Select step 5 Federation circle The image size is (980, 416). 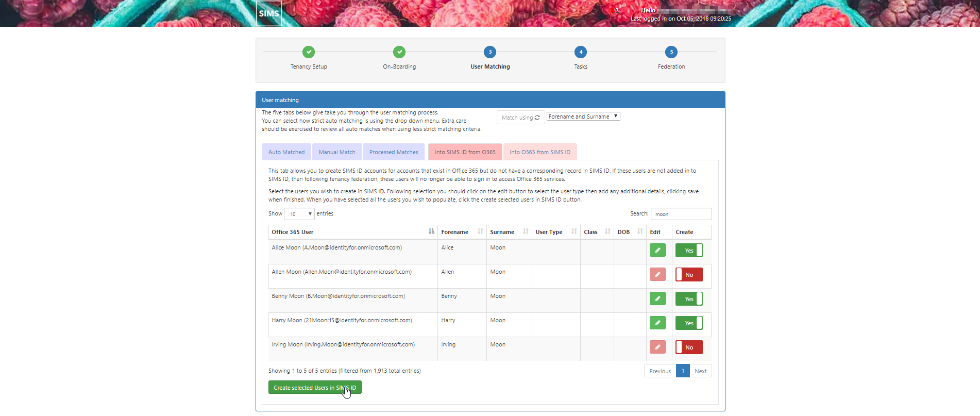coord(671,52)
